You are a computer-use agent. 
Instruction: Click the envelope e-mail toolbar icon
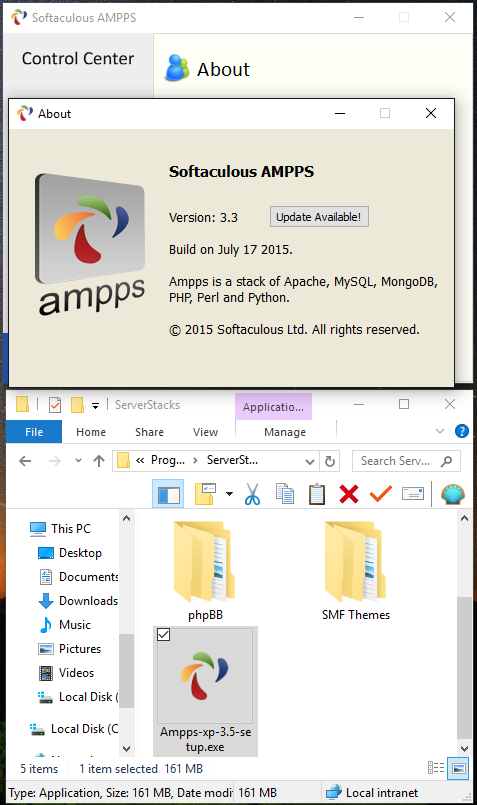click(x=413, y=494)
